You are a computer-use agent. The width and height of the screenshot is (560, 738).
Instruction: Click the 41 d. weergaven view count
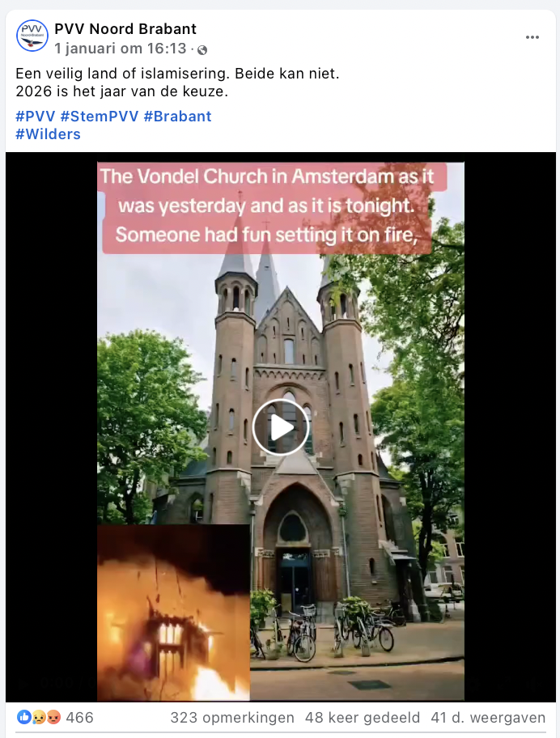(x=488, y=717)
